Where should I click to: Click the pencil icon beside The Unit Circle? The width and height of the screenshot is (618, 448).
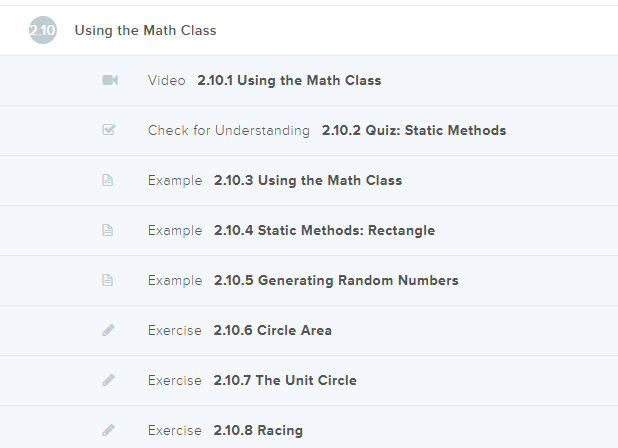[109, 380]
